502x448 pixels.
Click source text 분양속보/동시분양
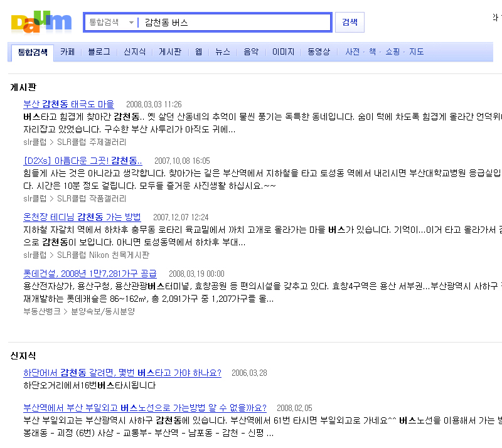coord(103,311)
